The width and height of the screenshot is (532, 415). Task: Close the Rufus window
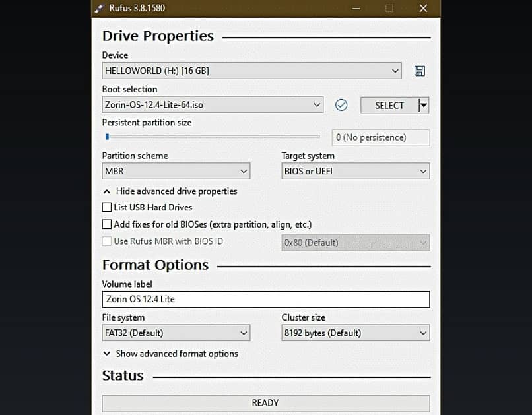click(x=423, y=8)
